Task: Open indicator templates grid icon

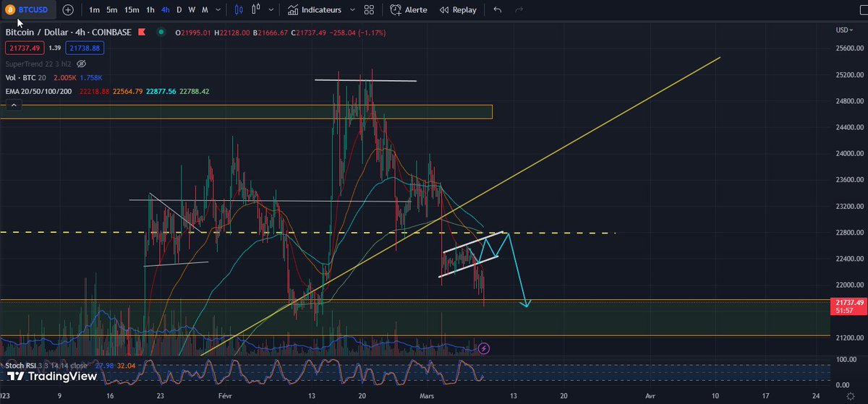Action: pos(369,10)
